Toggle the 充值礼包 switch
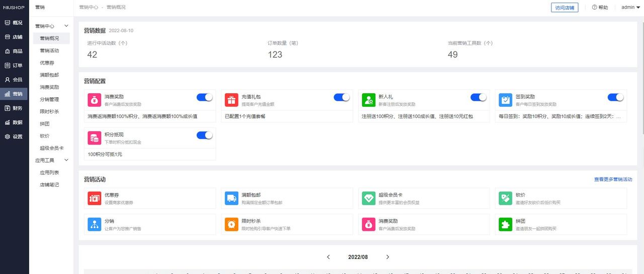Image resolution: width=644 pixels, height=274 pixels. pyautogui.click(x=342, y=97)
